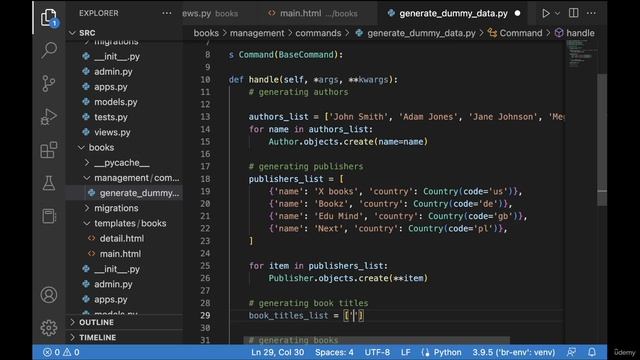Open the run options dropdown arrow
This screenshot has height=360, width=640.
pos(557,13)
